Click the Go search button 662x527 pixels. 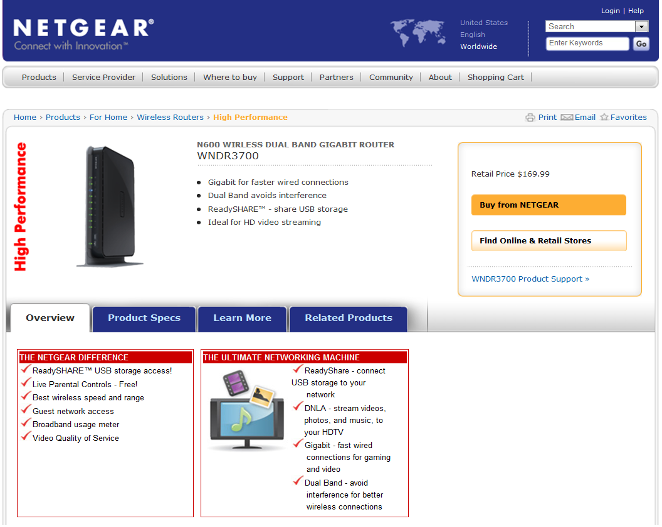pos(641,43)
